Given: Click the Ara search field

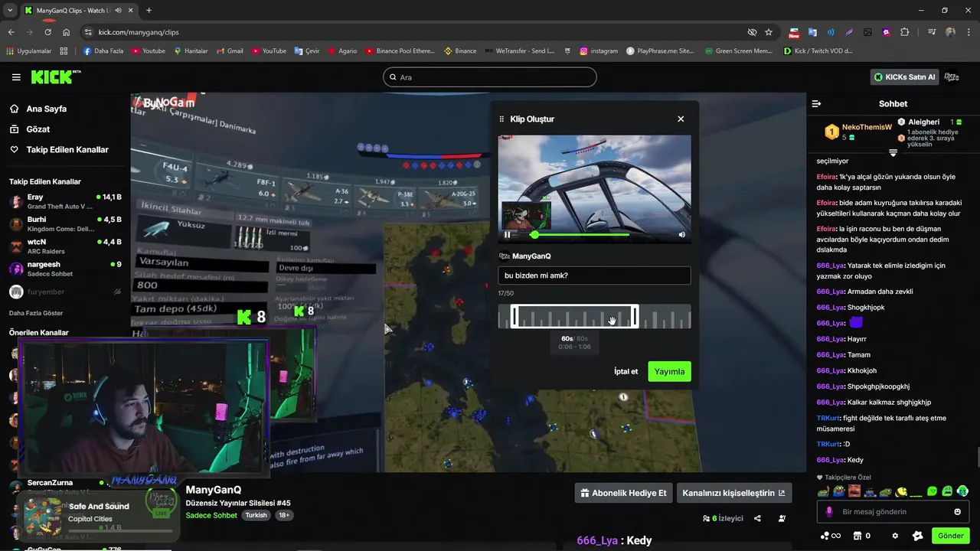Looking at the screenshot, I should (489, 77).
